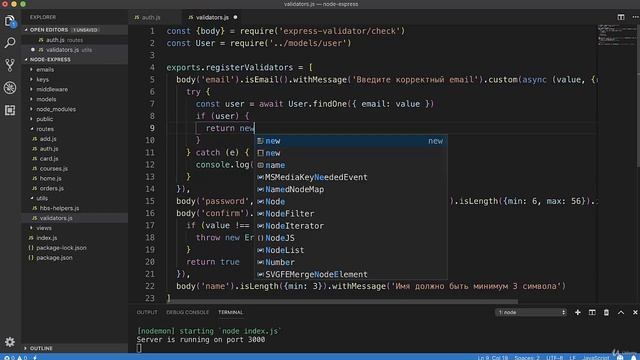Choose the 'name' autocomplete suggestion

click(x=350, y=165)
